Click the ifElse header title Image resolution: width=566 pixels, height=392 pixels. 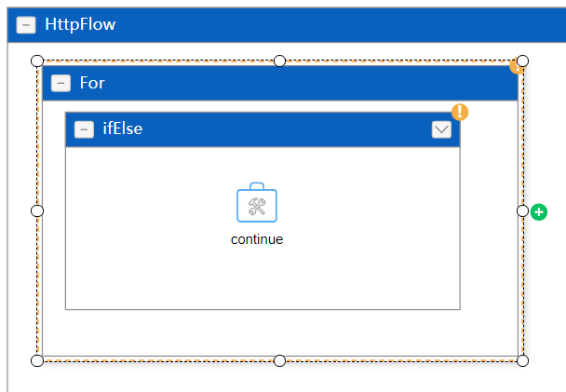point(123,128)
